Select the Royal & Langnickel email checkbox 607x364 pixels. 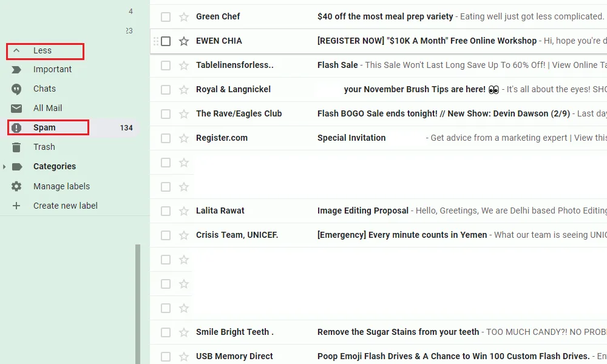[x=166, y=90]
